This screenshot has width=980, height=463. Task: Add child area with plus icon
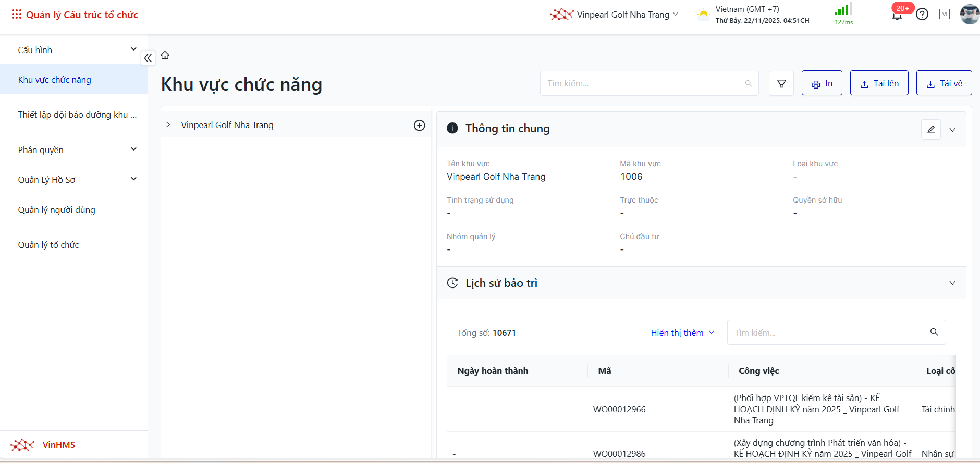point(419,126)
